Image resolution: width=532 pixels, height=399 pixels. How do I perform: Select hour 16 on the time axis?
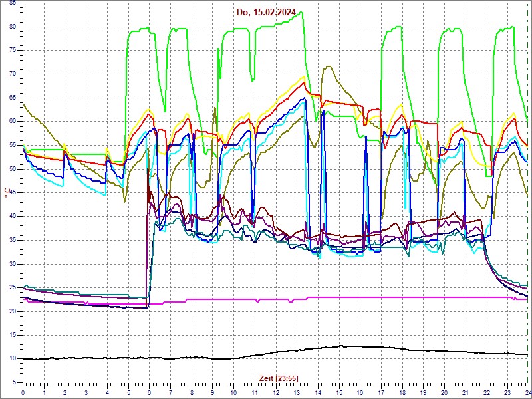tap(360, 392)
